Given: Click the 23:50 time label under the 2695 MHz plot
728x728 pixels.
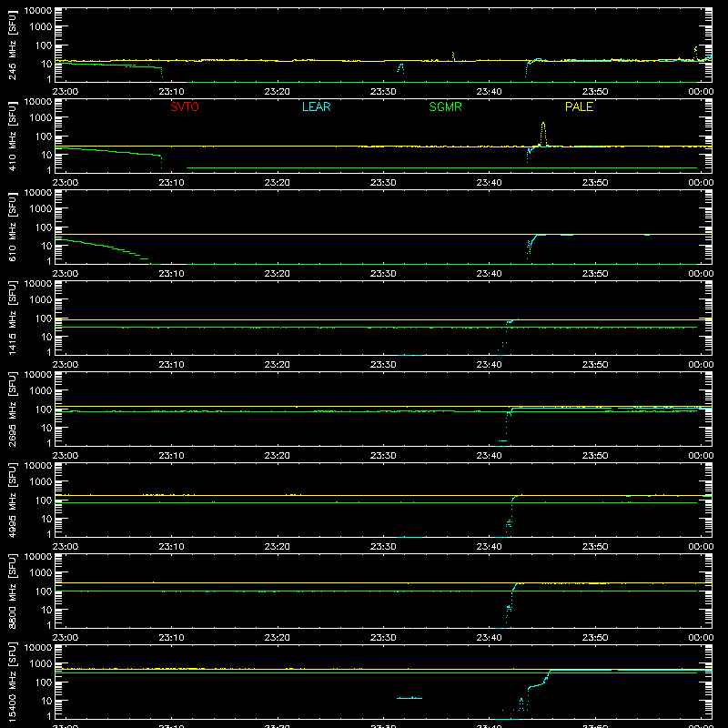Looking at the screenshot, I should pyautogui.click(x=595, y=456).
